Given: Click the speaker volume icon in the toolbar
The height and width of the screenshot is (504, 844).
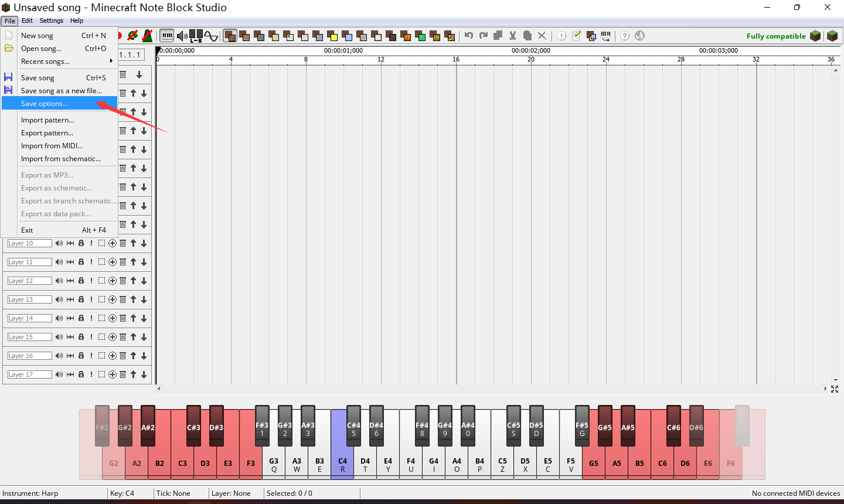Looking at the screenshot, I should (x=182, y=36).
